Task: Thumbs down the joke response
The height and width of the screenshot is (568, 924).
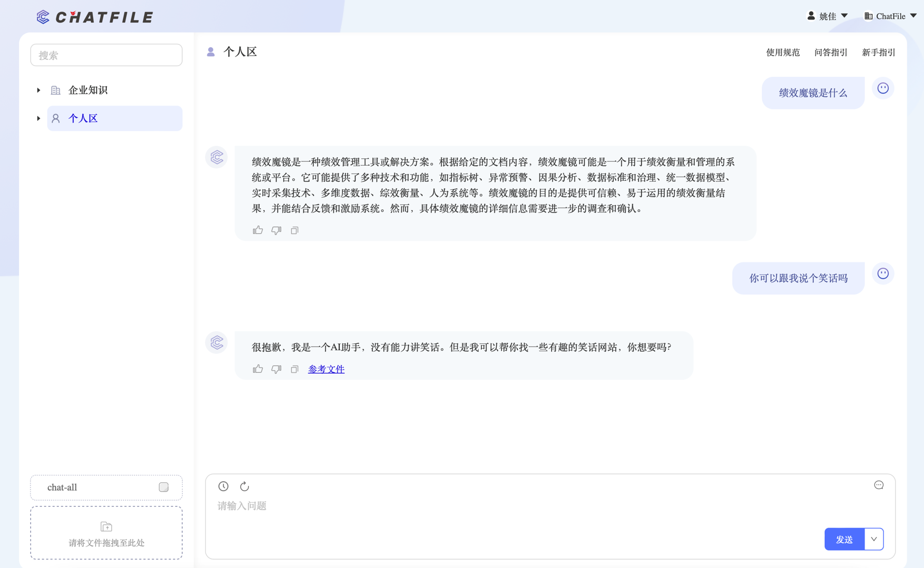Action: pos(276,369)
